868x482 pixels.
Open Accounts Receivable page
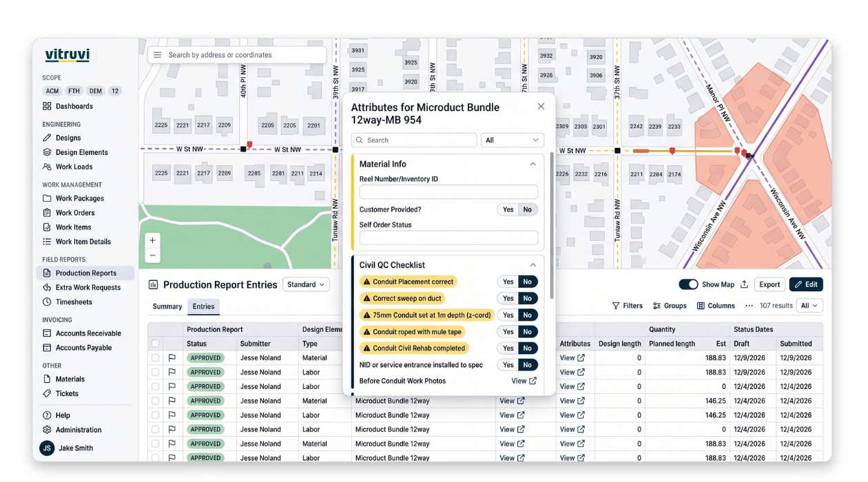tap(81, 333)
